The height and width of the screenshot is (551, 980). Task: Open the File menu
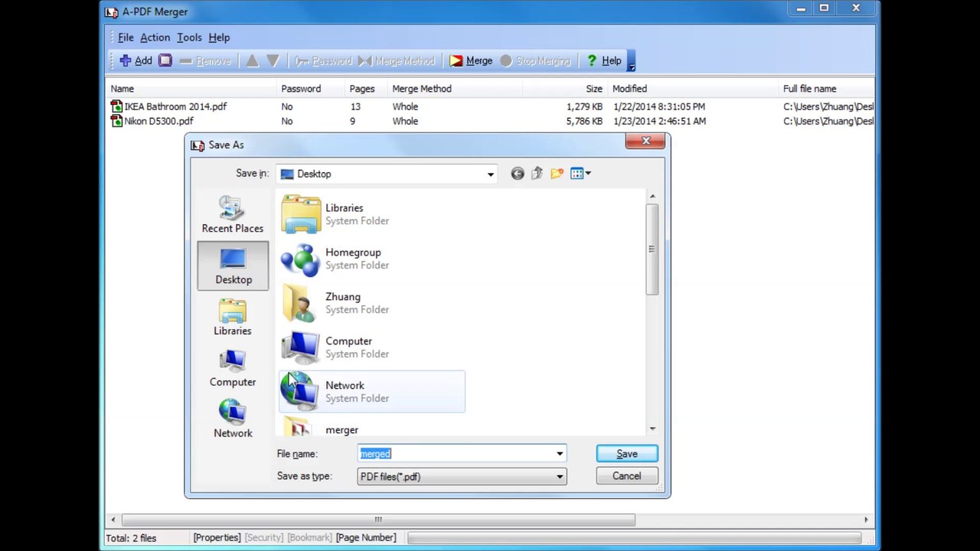point(126,37)
